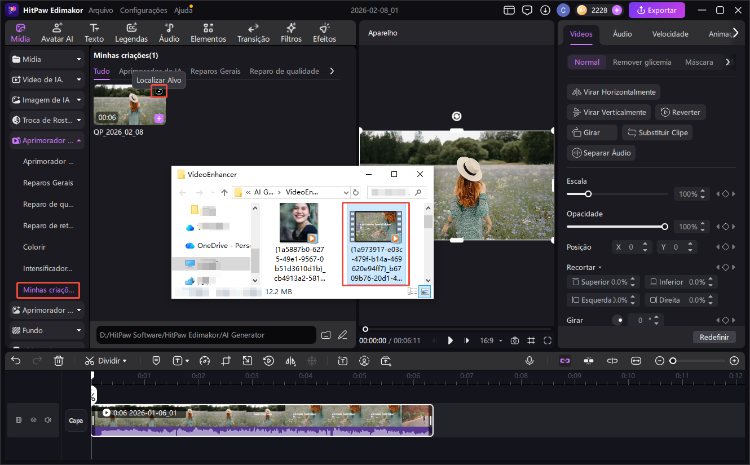Toggle Escala keyframe diamond

(x=725, y=194)
